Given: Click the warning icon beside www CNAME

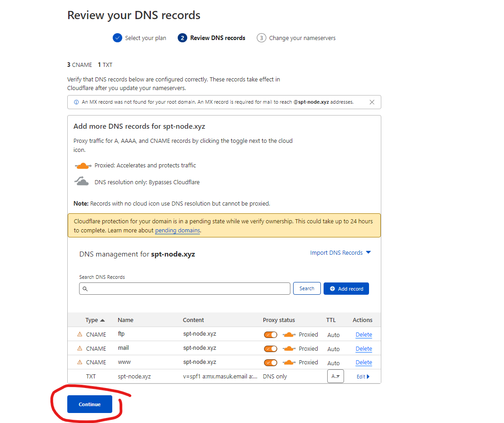Looking at the screenshot, I should click(80, 363).
